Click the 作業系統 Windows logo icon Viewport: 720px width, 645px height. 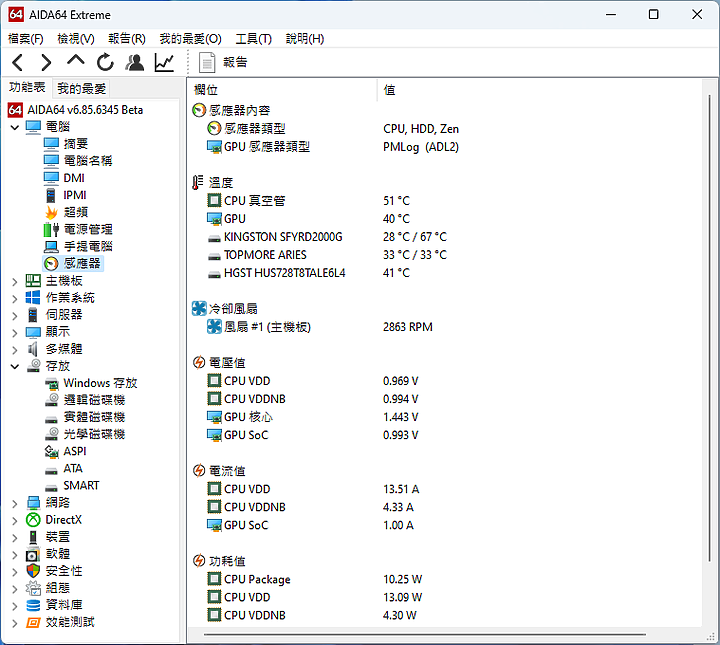coord(33,297)
